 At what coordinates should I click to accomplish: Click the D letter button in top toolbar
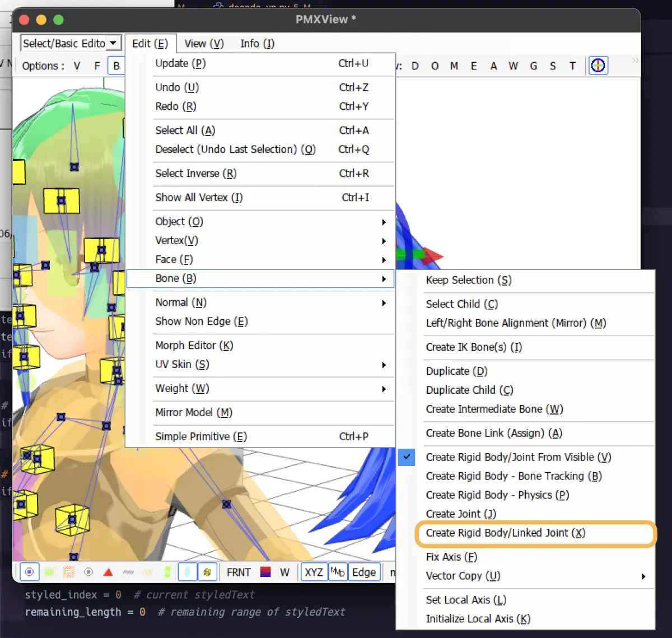(415, 66)
